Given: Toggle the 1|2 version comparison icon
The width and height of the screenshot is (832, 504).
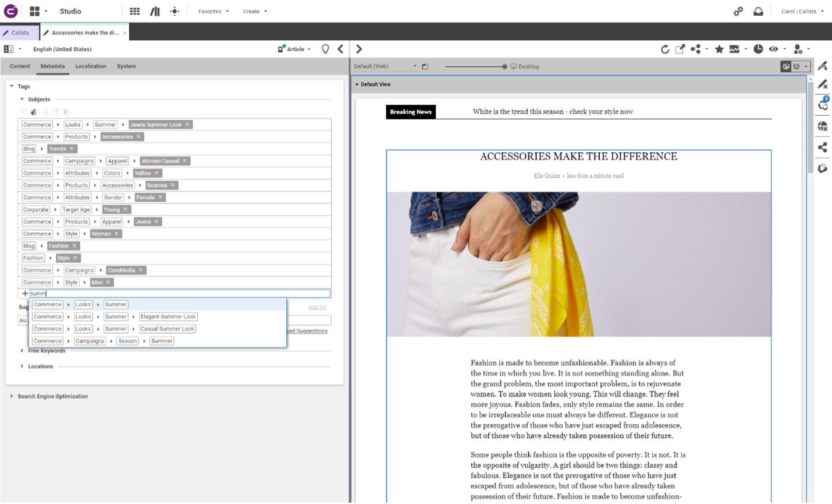Looking at the screenshot, I should 9,49.
